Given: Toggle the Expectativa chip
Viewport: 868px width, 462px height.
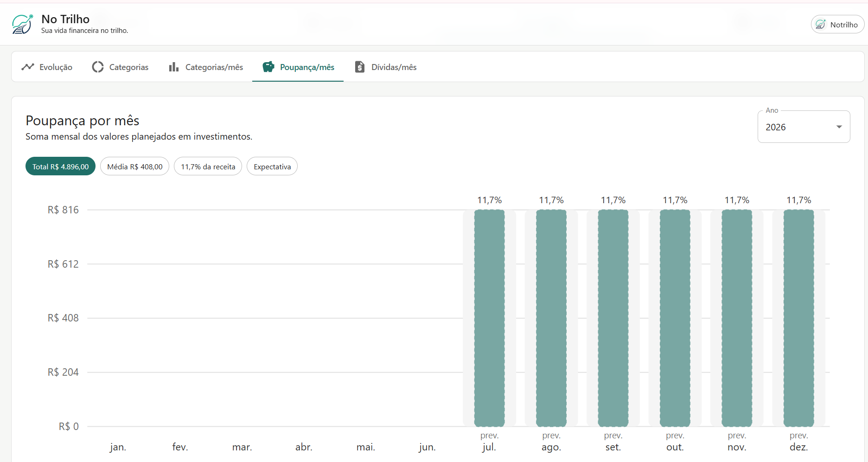Looking at the screenshot, I should (272, 167).
